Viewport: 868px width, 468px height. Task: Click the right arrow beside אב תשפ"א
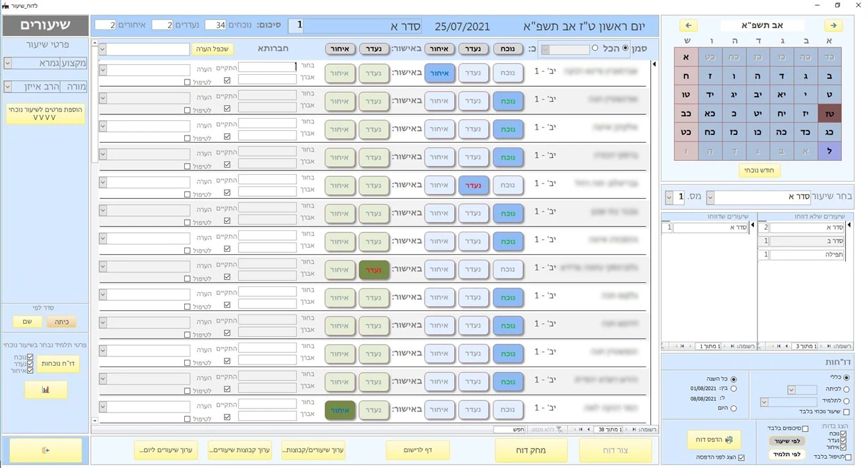click(x=833, y=25)
